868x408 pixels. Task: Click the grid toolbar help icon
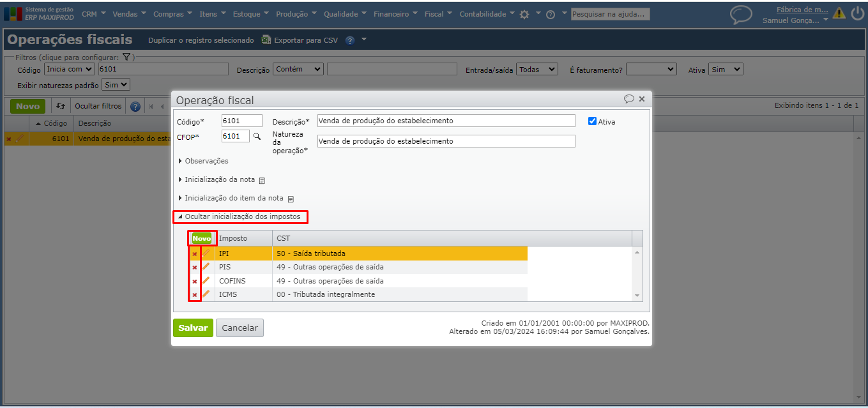pyautogui.click(x=135, y=107)
